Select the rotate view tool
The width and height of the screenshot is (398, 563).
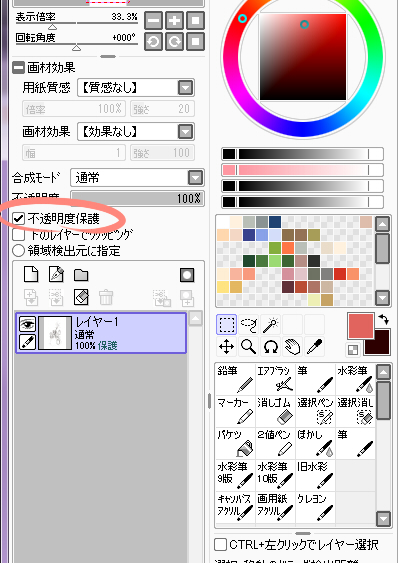point(271,347)
